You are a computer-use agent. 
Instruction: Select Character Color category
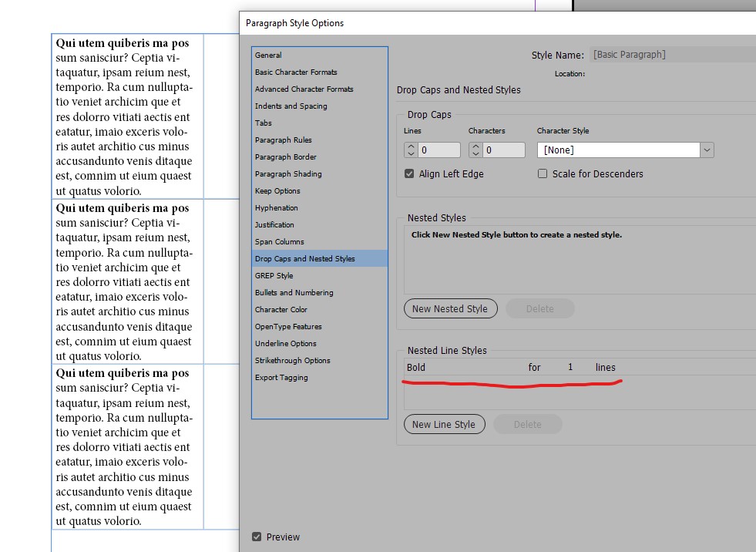pos(319,309)
